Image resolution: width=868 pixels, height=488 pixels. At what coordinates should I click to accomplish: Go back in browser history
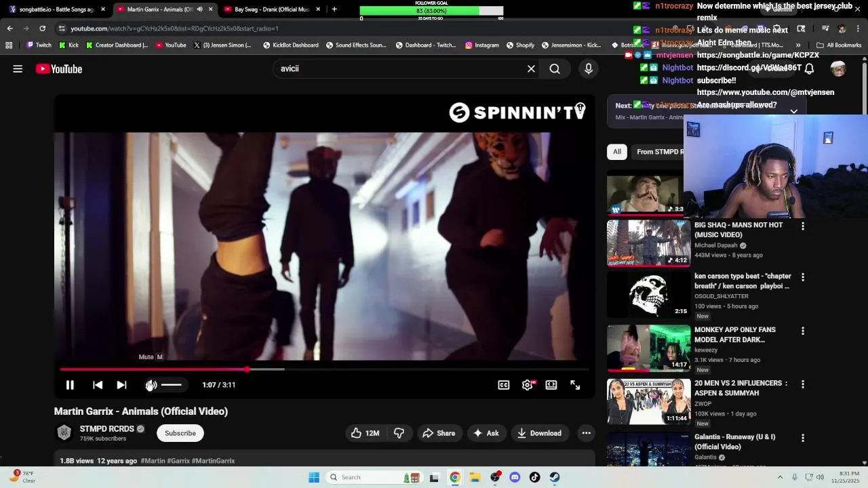[9, 28]
